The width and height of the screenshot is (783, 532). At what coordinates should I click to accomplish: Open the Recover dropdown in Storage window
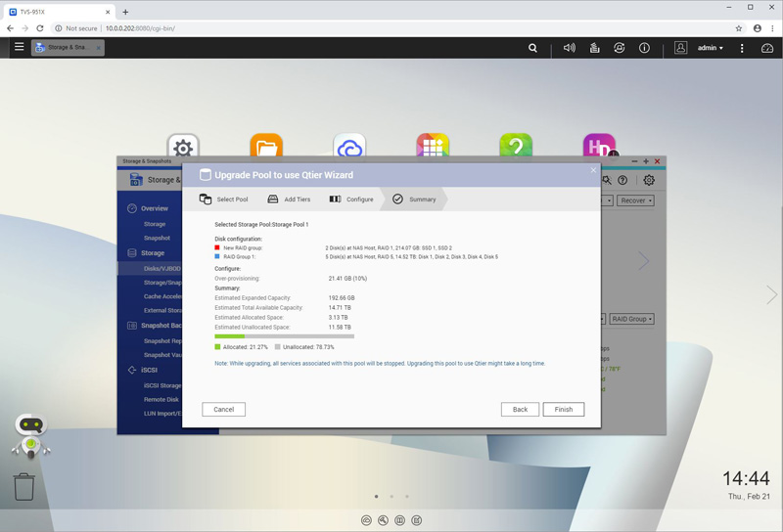tap(635, 200)
